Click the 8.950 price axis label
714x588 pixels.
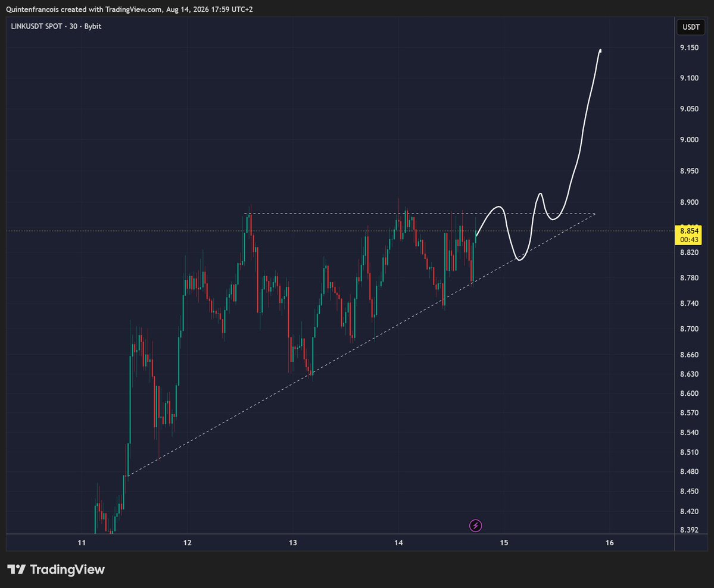(x=689, y=171)
